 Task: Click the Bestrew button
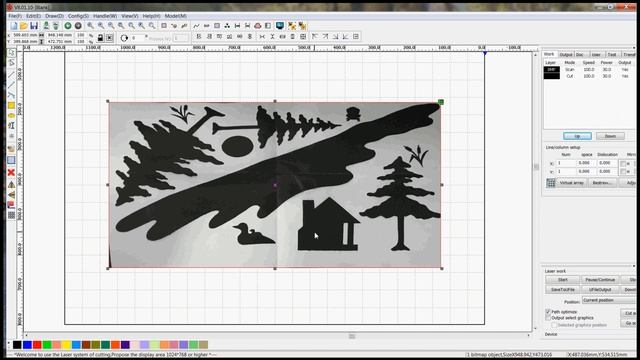(602, 182)
